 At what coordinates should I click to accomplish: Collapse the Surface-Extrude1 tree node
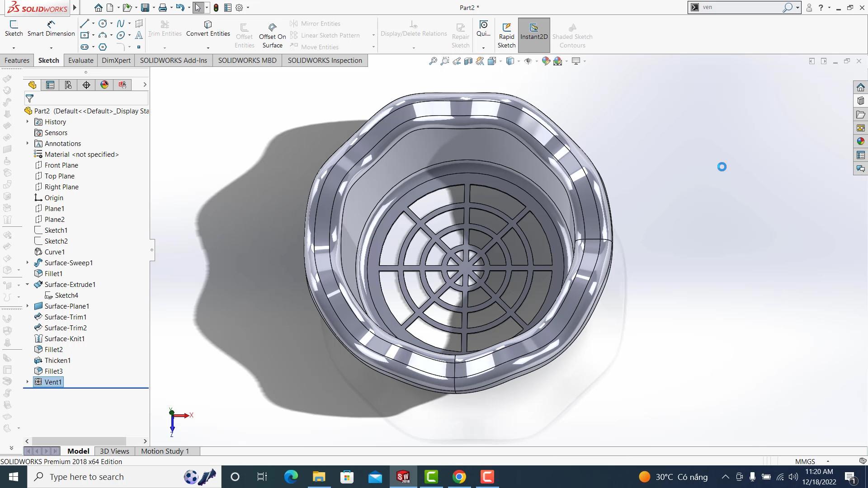pyautogui.click(x=27, y=284)
